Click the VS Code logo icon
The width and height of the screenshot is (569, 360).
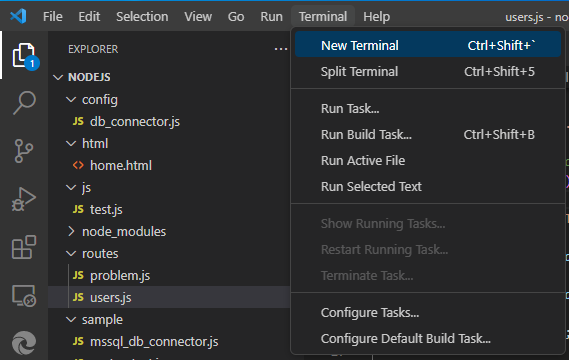18,16
